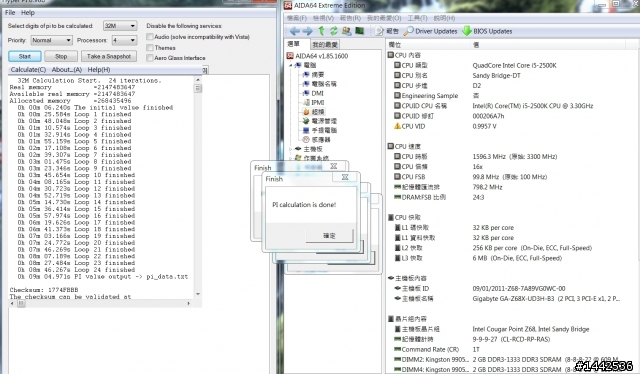Click the icon beside Command Rate (CR)
Viewport: 640px width, 374px height.
[x=397, y=349]
